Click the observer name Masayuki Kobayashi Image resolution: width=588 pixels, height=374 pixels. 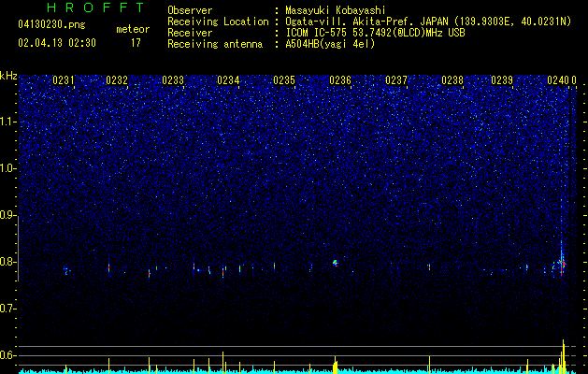pos(336,10)
